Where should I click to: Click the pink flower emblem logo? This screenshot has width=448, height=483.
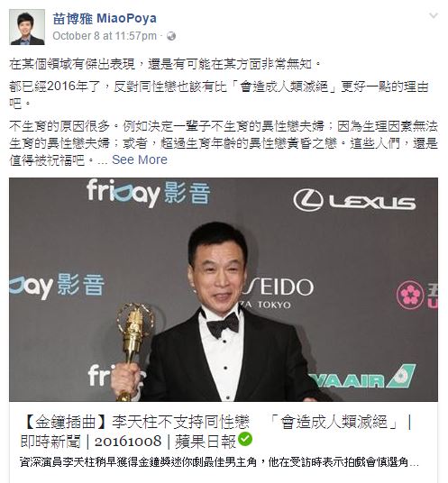(x=409, y=295)
